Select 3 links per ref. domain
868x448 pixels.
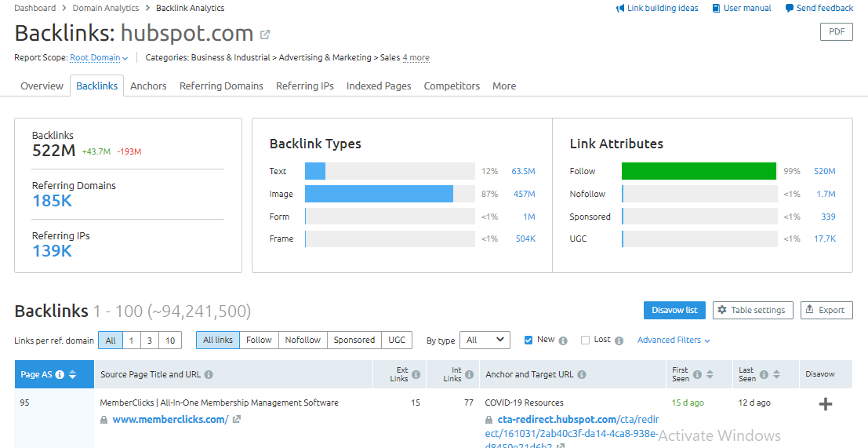[x=150, y=341]
